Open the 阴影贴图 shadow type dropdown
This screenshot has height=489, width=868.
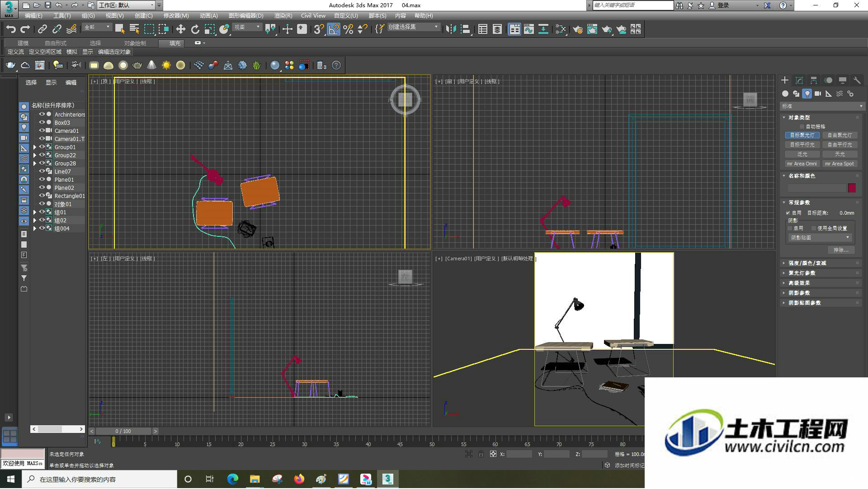[820, 237]
